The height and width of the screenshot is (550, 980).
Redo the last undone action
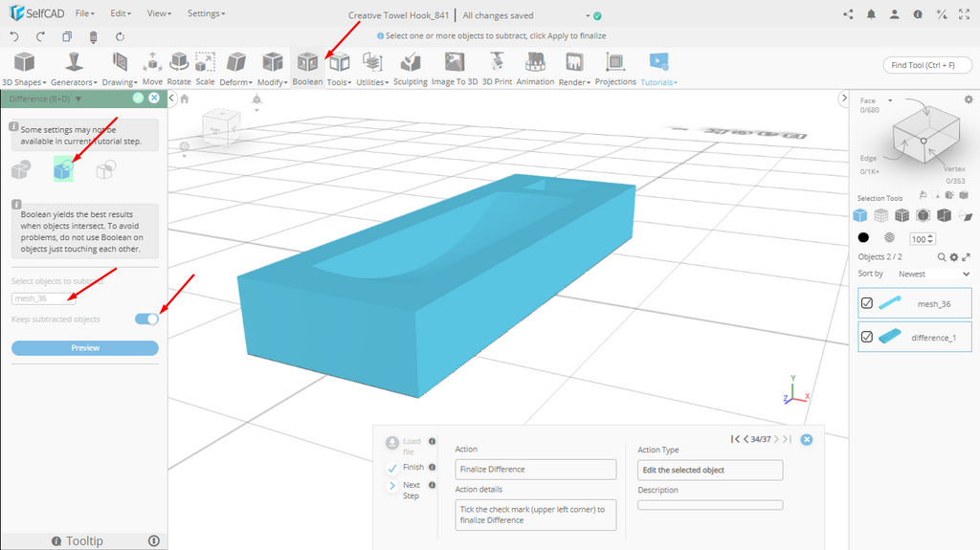(x=40, y=37)
